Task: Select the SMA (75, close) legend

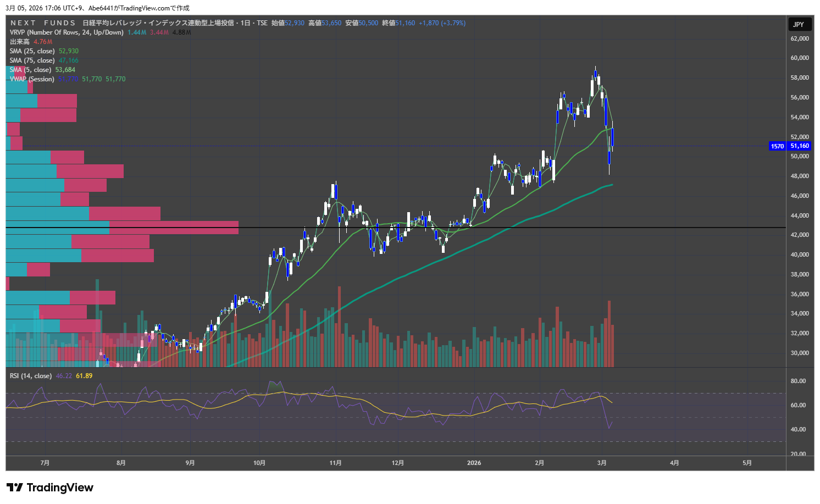Action: click(x=32, y=60)
